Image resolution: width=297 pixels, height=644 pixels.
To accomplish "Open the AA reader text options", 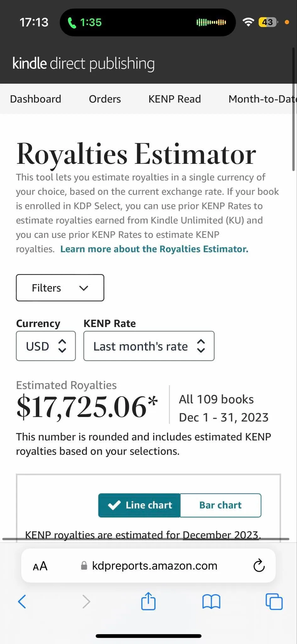I will (x=40, y=566).
